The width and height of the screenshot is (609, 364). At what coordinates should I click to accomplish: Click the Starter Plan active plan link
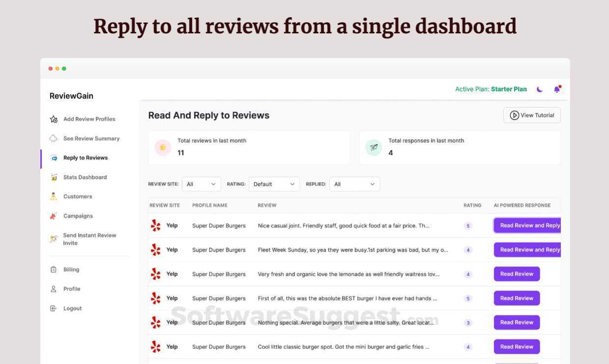point(508,89)
